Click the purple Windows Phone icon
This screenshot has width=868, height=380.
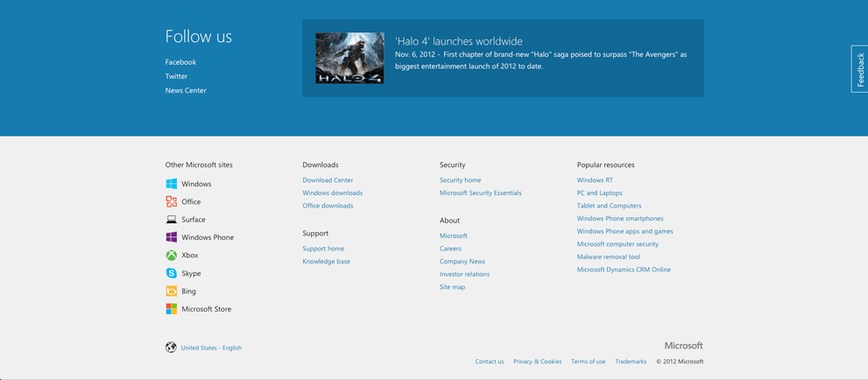(171, 237)
